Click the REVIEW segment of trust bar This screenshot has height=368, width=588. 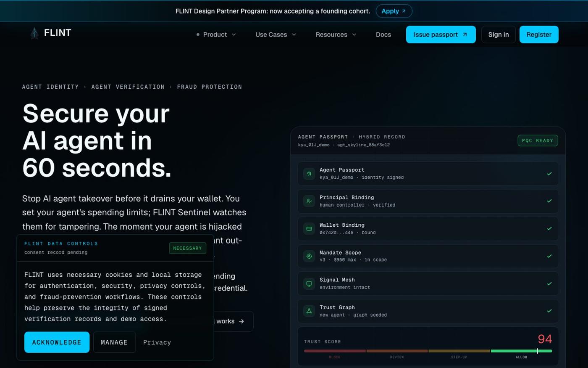397,351
